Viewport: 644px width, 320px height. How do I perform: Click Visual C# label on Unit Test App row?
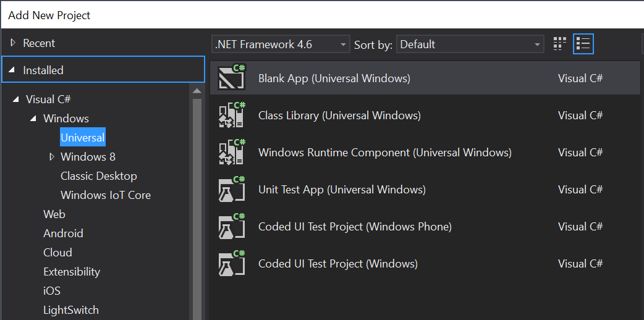click(580, 189)
